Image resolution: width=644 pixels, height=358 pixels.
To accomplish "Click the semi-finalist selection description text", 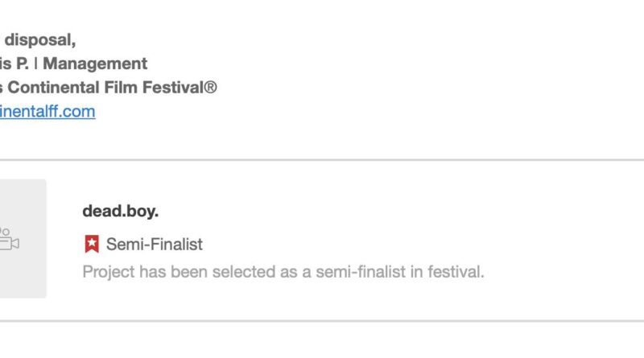I will coord(283,271).
